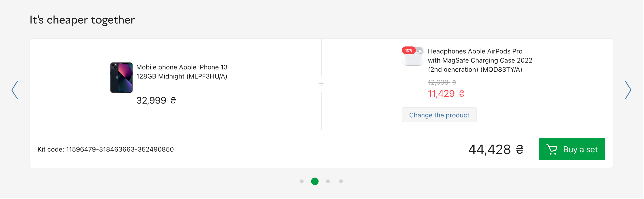Click the previous set left arrow
Screen dimensions: 644x199
pos(15,90)
